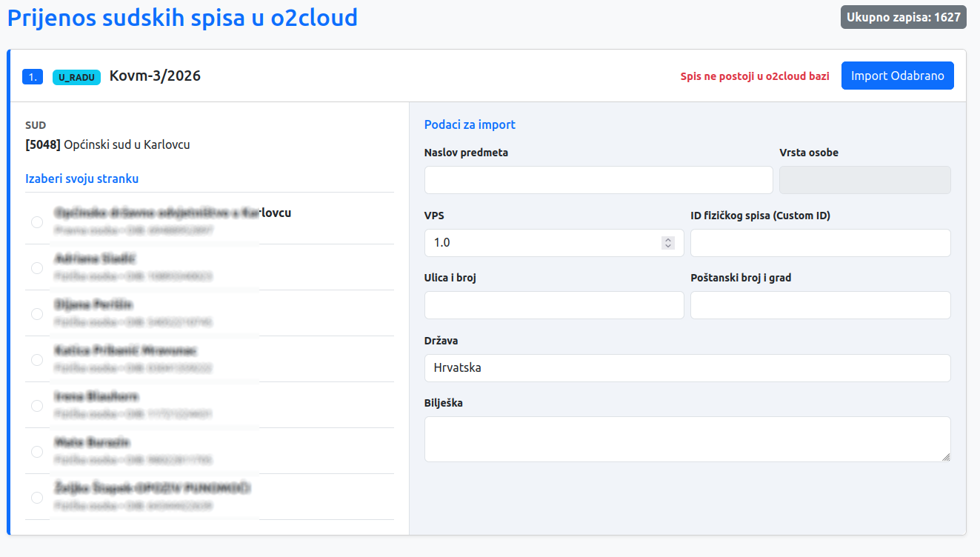The width and height of the screenshot is (980, 557).
Task: Focus the ID fizičkog spisa (Custom ID) field
Action: pyautogui.click(x=820, y=243)
